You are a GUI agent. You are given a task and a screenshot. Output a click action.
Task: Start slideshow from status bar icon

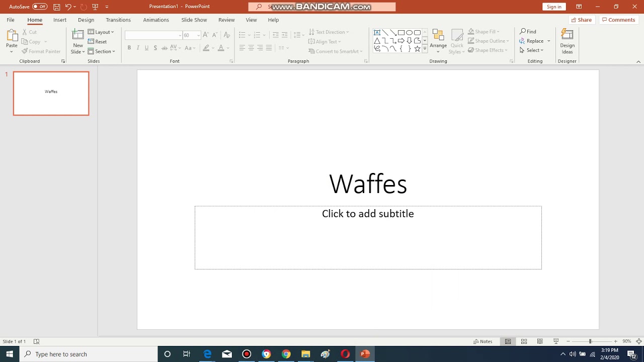tap(556, 341)
